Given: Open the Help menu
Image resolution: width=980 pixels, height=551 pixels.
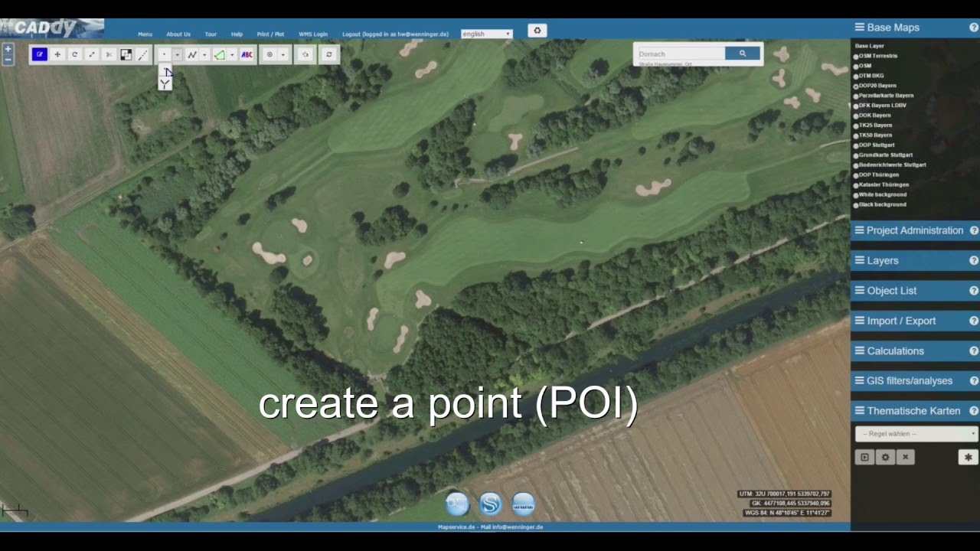Looking at the screenshot, I should coord(237,34).
